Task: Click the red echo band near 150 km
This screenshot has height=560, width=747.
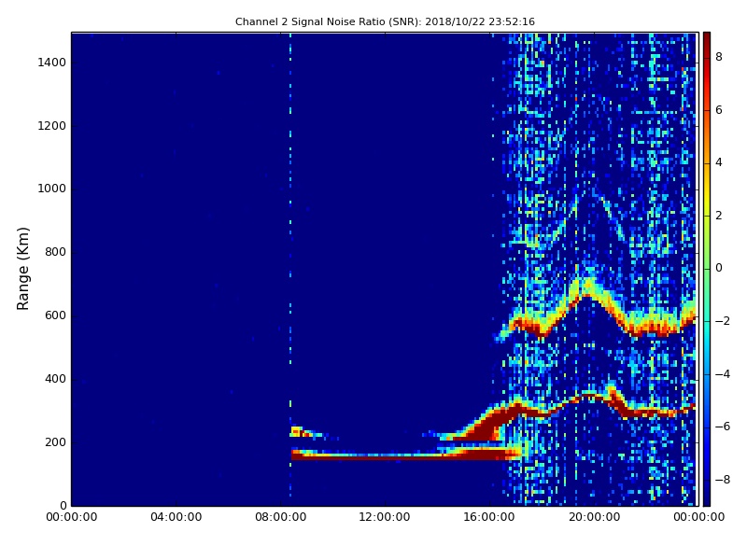Action: (405, 455)
